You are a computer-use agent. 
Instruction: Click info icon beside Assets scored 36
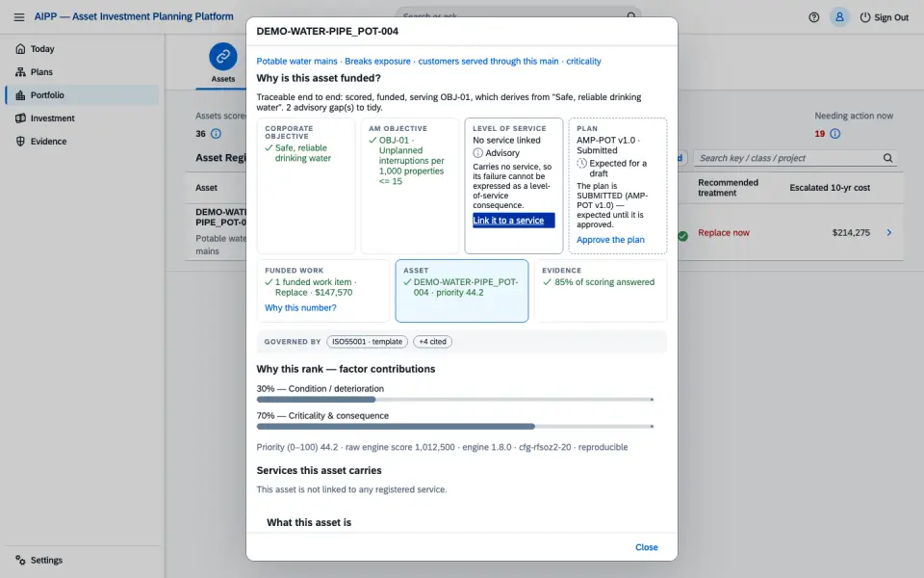216,134
